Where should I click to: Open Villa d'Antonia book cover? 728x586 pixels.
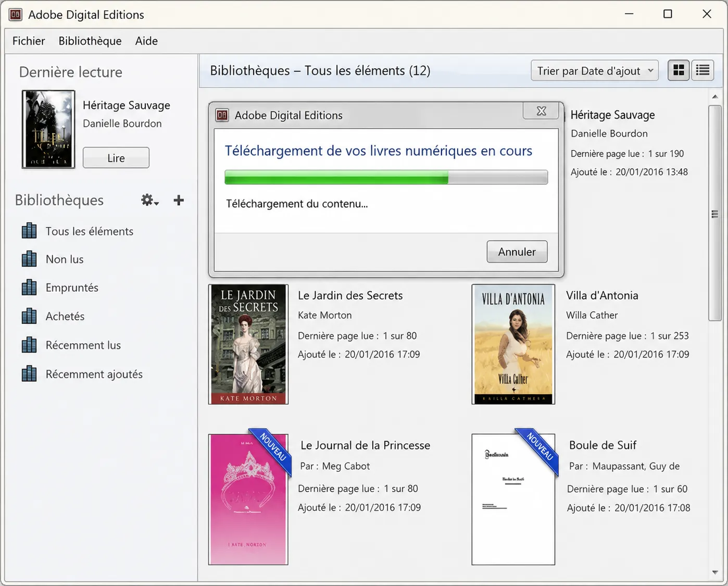click(x=513, y=344)
